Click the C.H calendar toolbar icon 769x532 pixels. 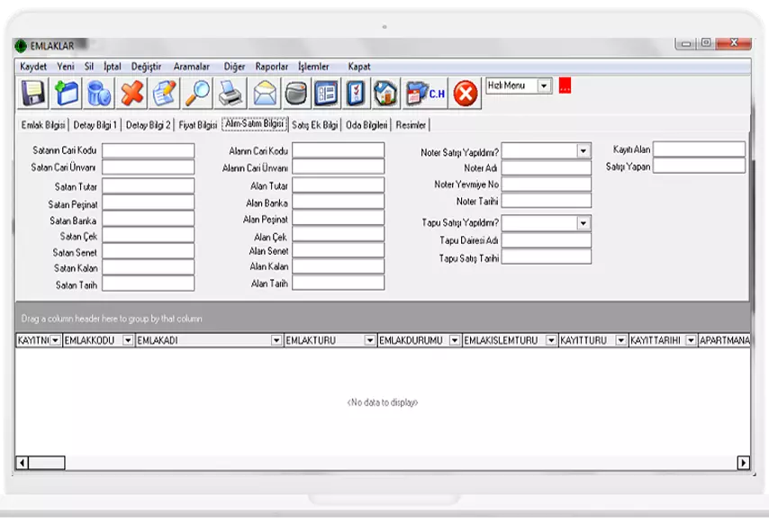[x=426, y=93]
